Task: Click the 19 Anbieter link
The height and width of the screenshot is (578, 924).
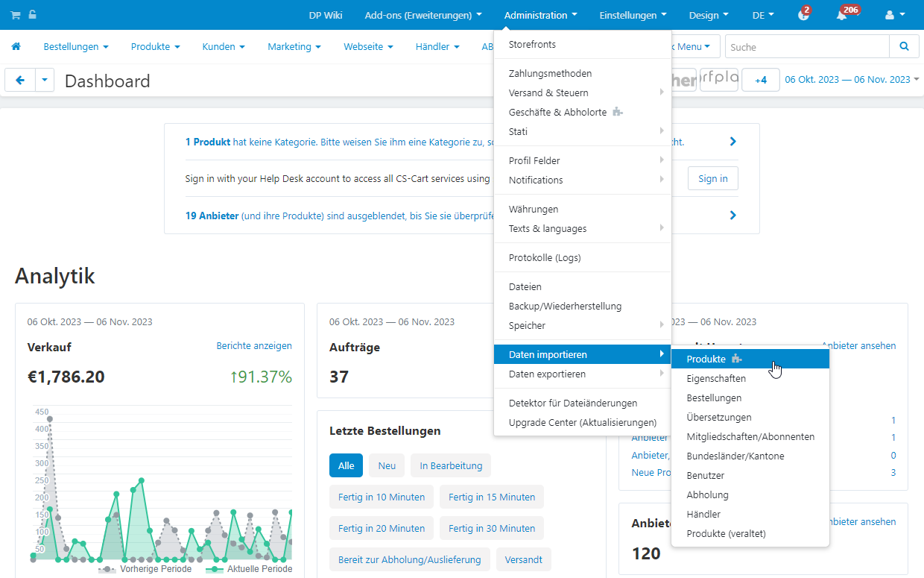Action: [212, 216]
